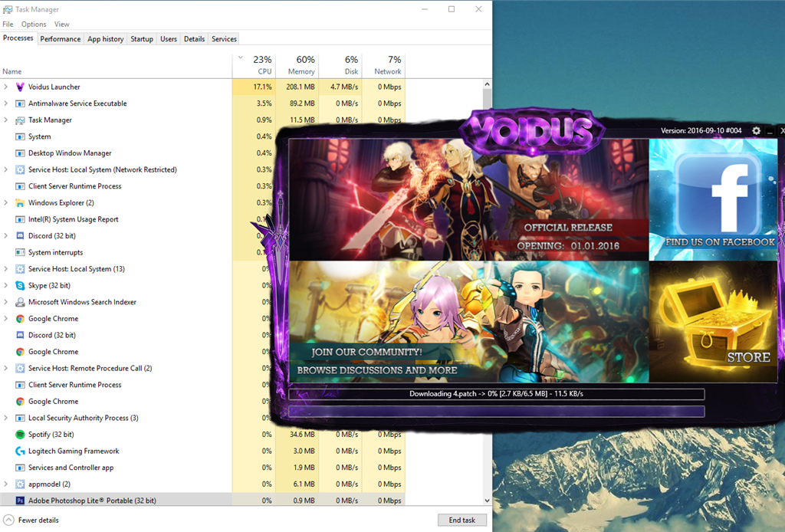Click the Adobe Photoshop Lite Portable icon

pyautogui.click(x=20, y=501)
